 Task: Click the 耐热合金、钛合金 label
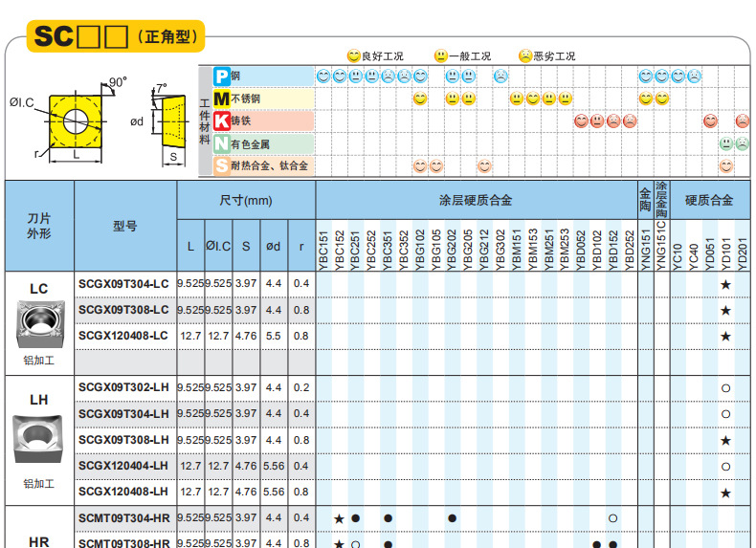point(269,165)
